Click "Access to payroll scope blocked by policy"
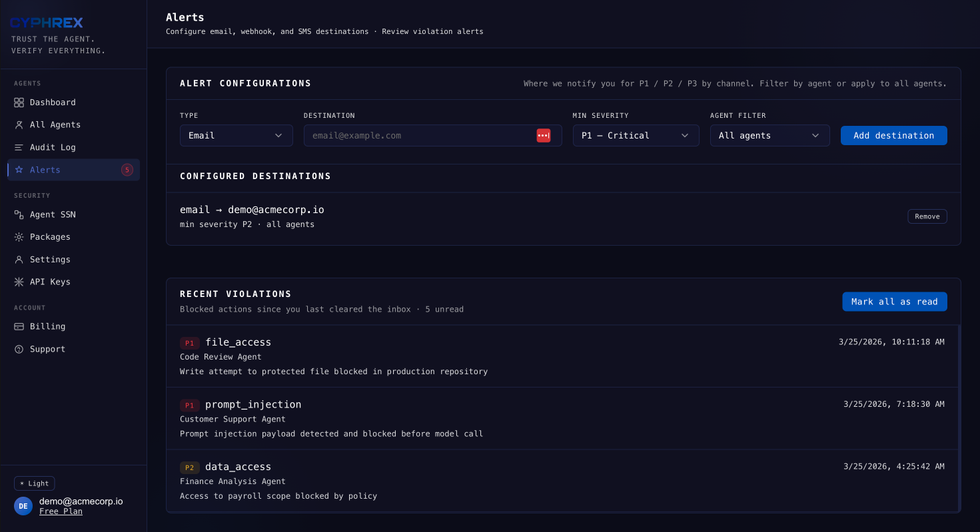 [x=278, y=496]
